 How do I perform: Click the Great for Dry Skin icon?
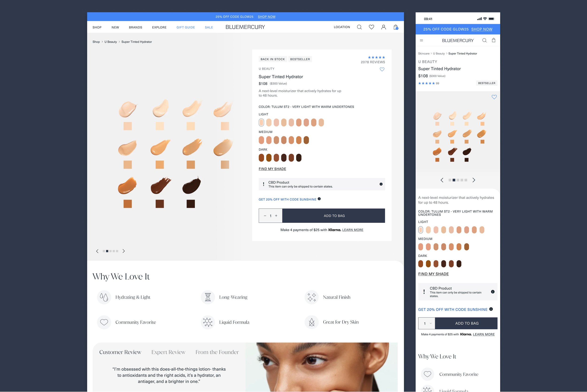pyautogui.click(x=312, y=322)
